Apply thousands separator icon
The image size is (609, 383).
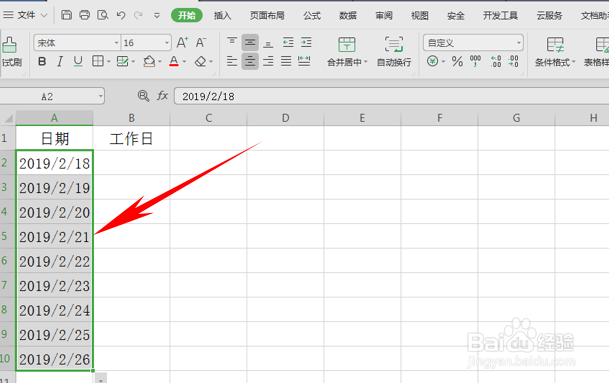click(475, 61)
